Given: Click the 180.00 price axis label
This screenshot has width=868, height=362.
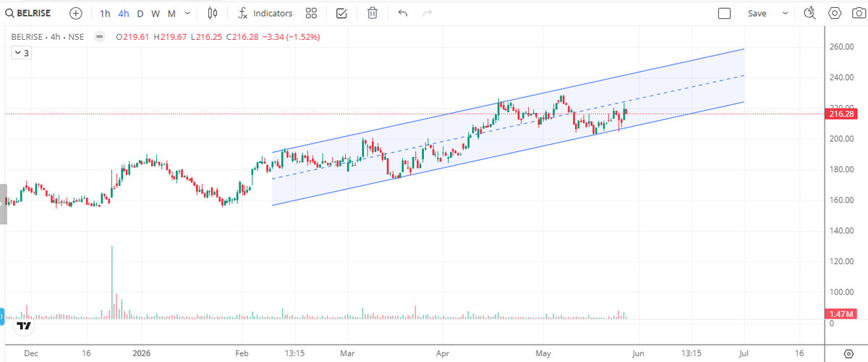Looking at the screenshot, I should [843, 169].
